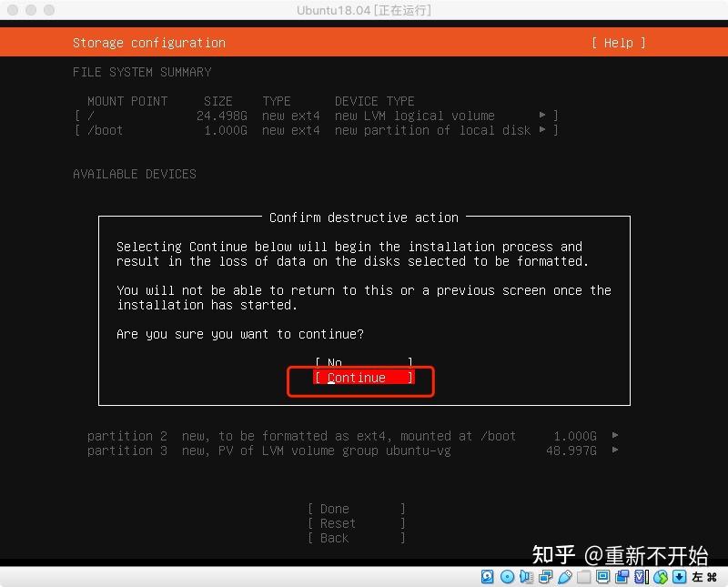Click the FILE SYSTEM SUMMARY heading
Viewport: 728px width, 587px height.
click(x=142, y=72)
